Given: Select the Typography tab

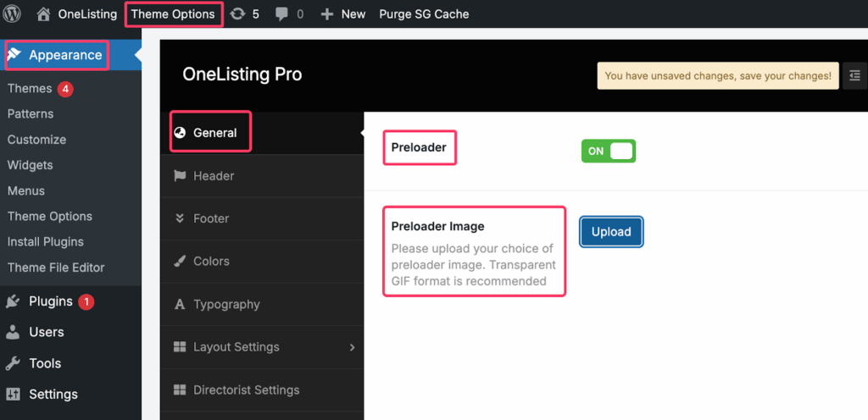Looking at the screenshot, I should [226, 304].
